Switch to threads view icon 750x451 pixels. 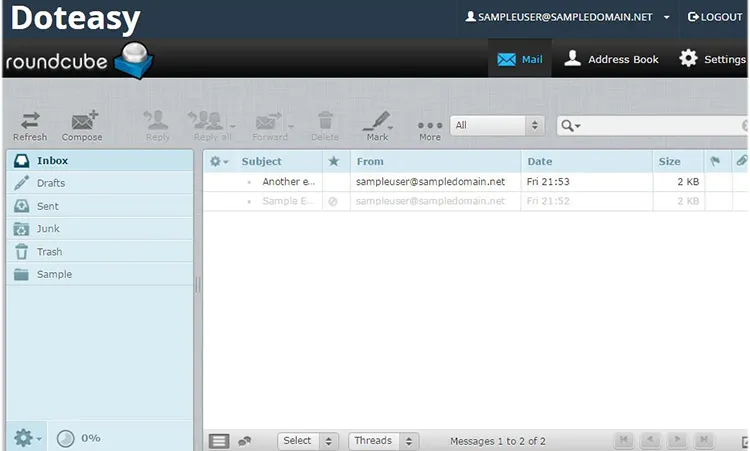tap(245, 441)
